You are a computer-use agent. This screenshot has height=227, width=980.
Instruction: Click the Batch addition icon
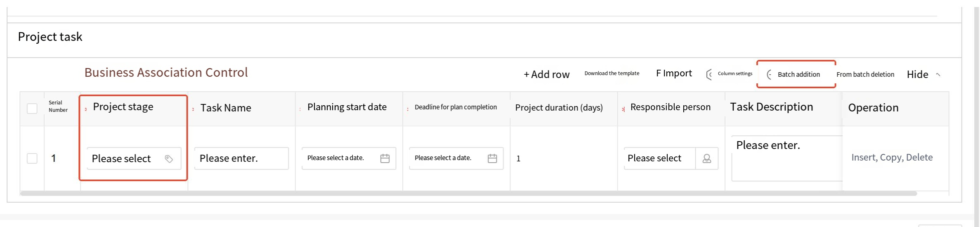pos(769,75)
